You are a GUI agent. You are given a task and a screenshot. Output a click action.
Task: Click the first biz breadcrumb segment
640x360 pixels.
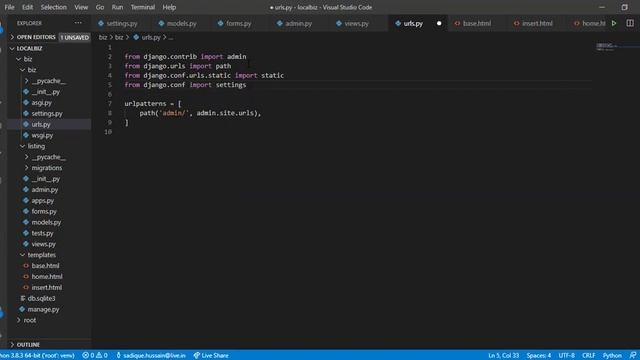(103, 37)
